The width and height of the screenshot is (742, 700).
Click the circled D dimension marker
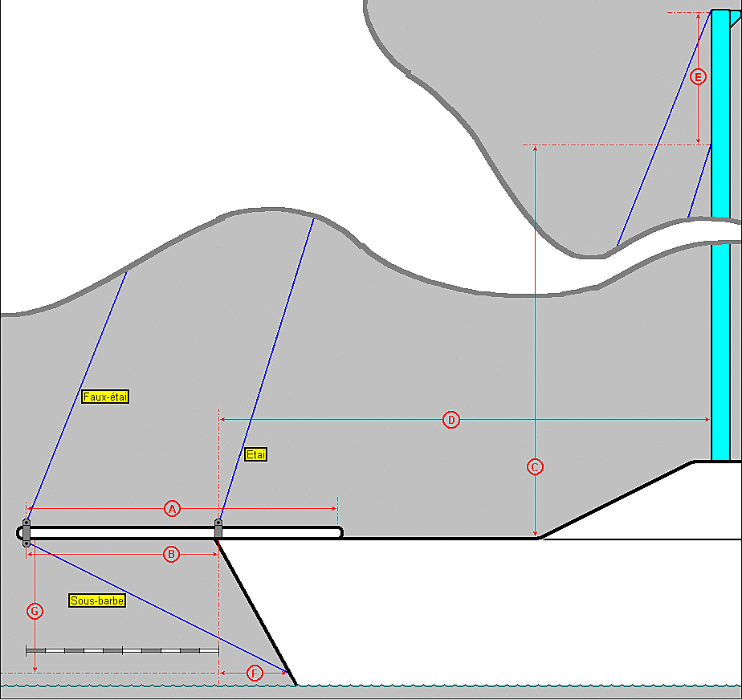(x=451, y=420)
